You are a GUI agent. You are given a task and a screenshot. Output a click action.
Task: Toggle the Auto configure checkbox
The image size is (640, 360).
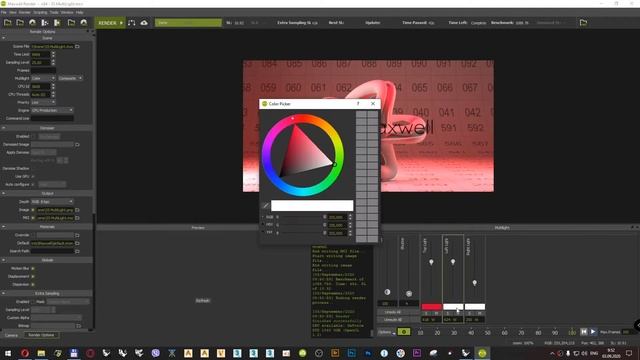[x=33, y=184]
